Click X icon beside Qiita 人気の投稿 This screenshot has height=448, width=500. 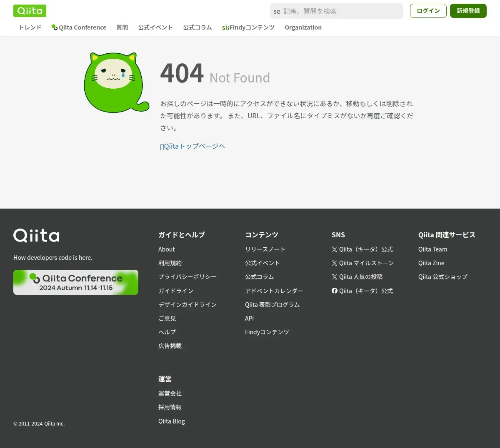[335, 277]
